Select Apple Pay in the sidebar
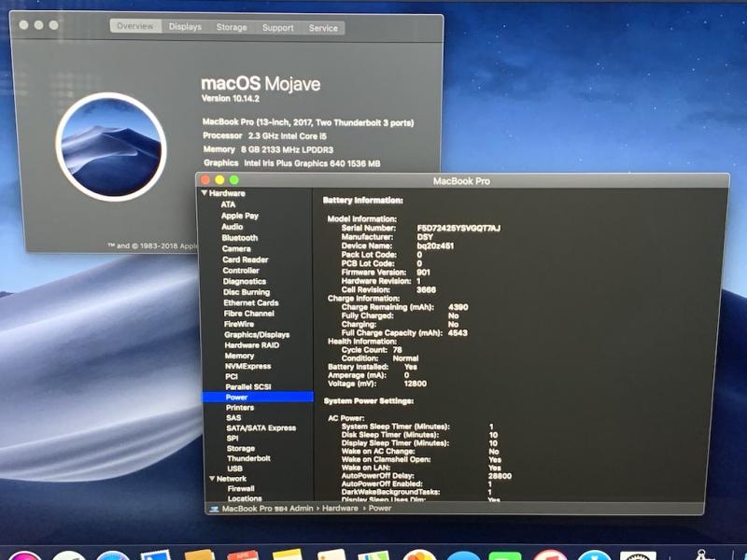Viewport: 747px width, 560px height. tap(240, 216)
